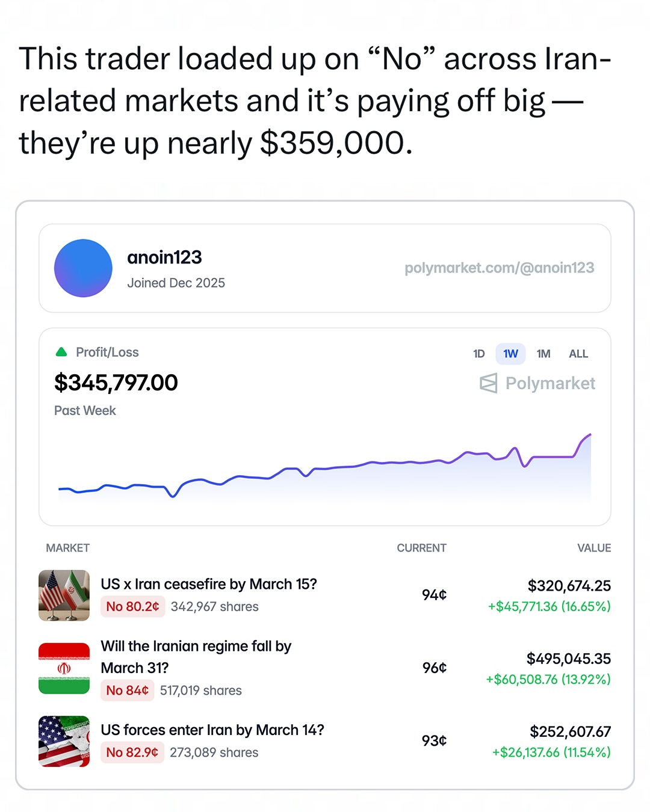Open the polymarket.com/@anoin123 profile link
650x812 pixels.
(x=499, y=268)
